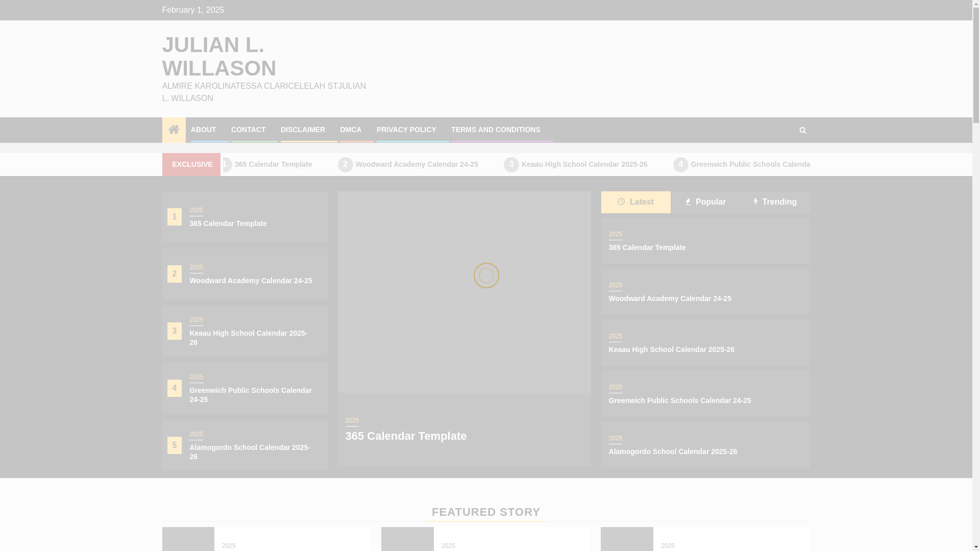Open the search magnifier icon

tap(802, 130)
